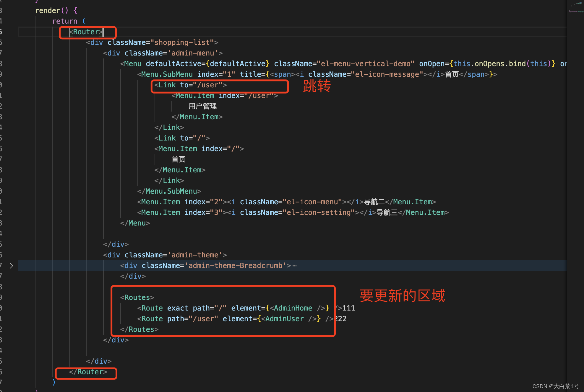
Task: Click the 用户管理 menu item text
Action: click(x=203, y=106)
